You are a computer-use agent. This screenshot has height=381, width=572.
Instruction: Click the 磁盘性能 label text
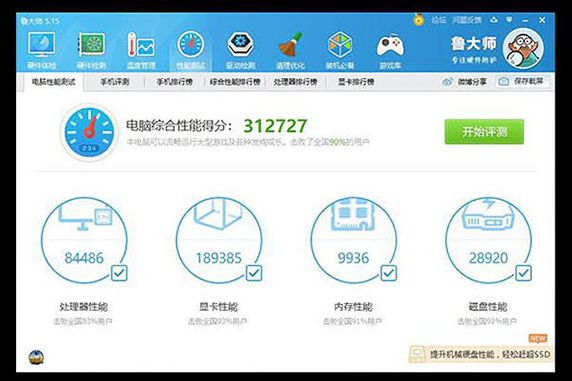coord(488,307)
